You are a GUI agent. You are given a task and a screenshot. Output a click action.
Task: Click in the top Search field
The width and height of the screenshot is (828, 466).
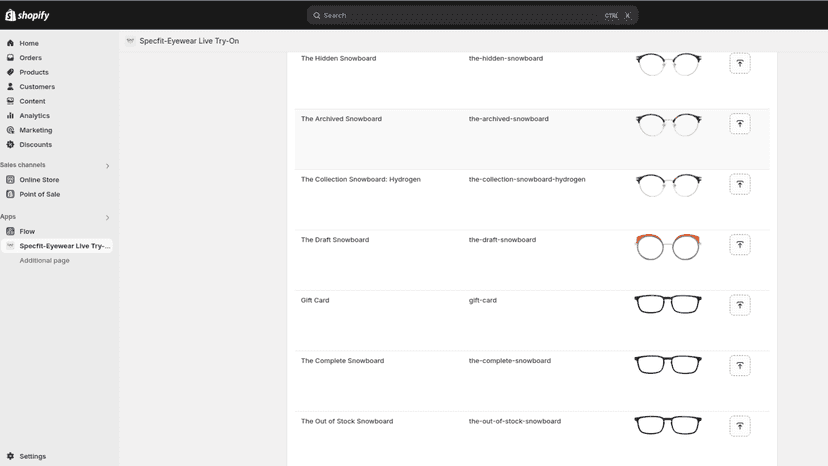(x=473, y=15)
